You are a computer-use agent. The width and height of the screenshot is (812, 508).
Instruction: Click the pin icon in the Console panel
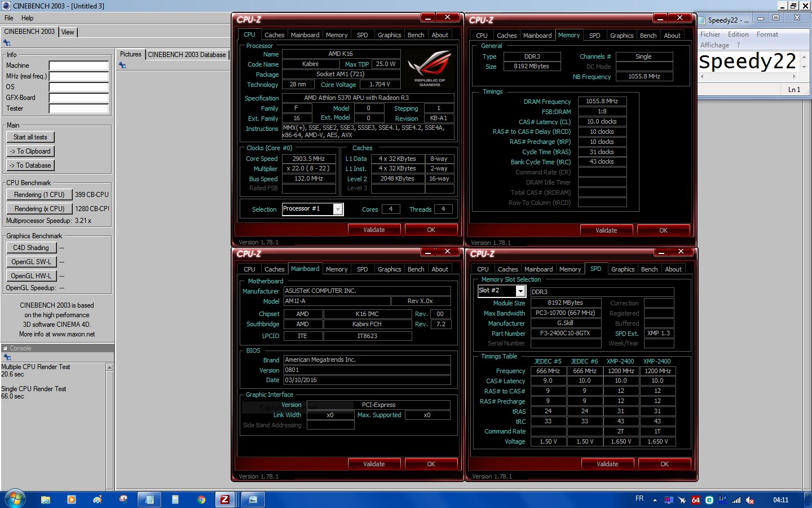(7, 357)
